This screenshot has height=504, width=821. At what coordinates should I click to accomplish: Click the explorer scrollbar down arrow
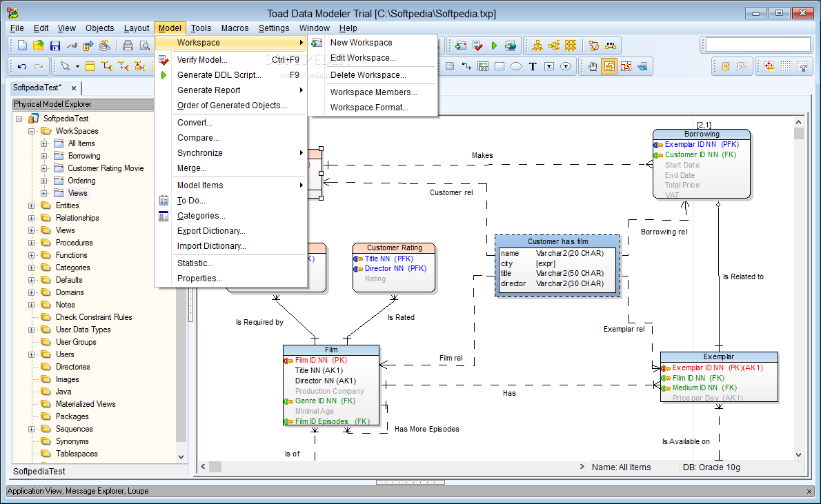[x=181, y=456]
